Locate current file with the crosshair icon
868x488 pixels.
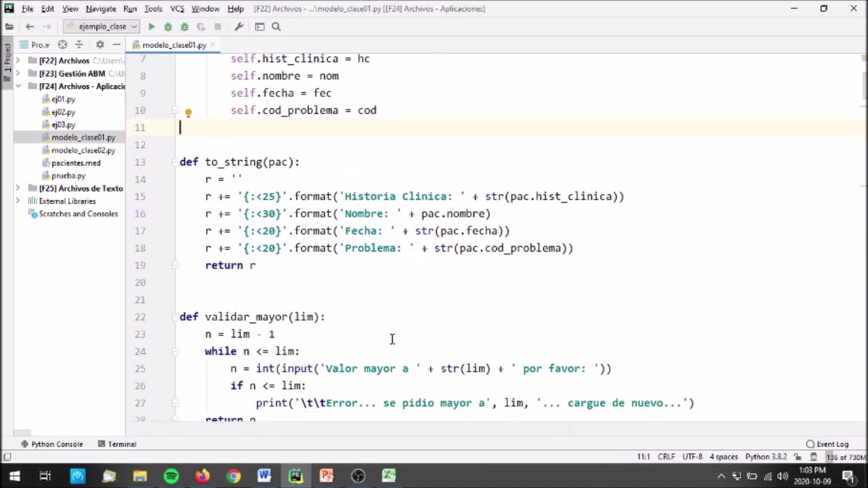pos(62,45)
